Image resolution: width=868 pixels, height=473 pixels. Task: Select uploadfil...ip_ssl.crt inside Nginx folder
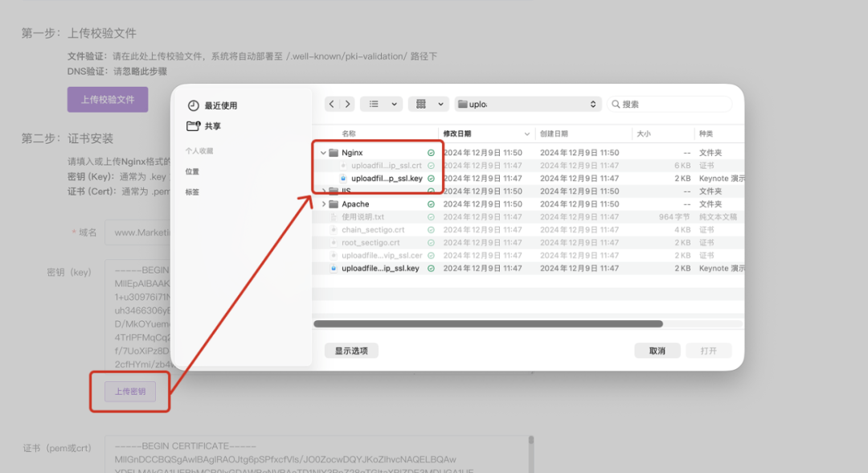387,165
